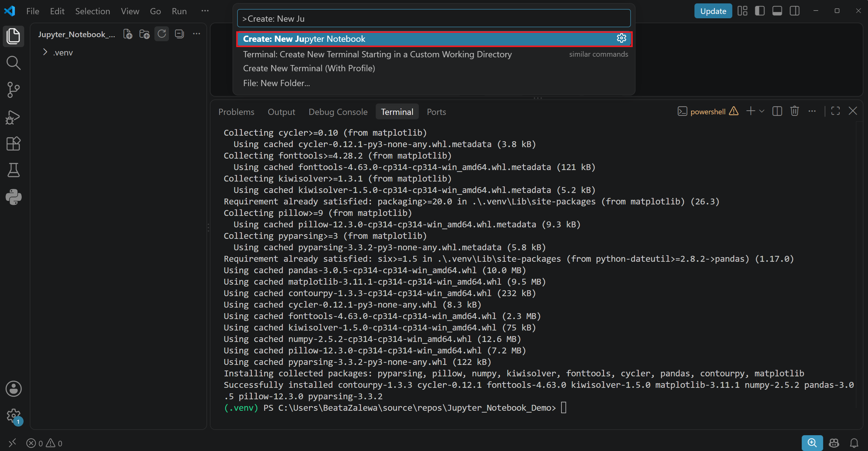The image size is (868, 451).
Task: Open the Testing flask view
Action: tap(13, 170)
